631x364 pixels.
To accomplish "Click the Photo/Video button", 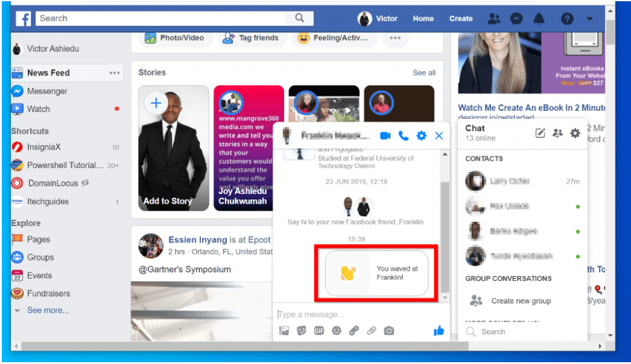I will [174, 38].
